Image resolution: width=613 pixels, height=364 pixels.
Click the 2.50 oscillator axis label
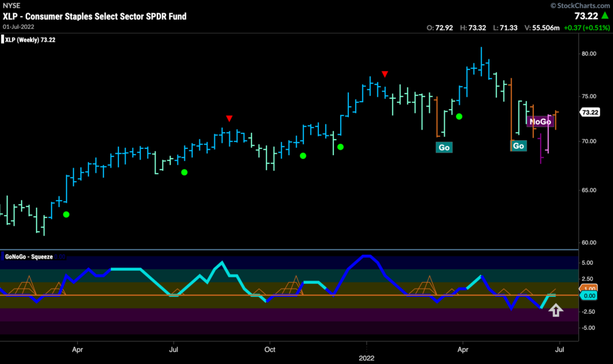(x=587, y=279)
